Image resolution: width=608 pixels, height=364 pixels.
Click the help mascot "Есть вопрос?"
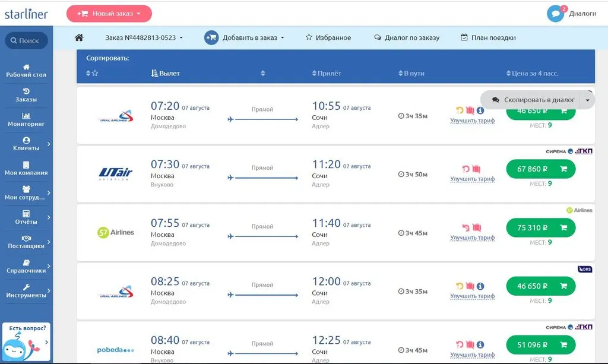[26, 342]
